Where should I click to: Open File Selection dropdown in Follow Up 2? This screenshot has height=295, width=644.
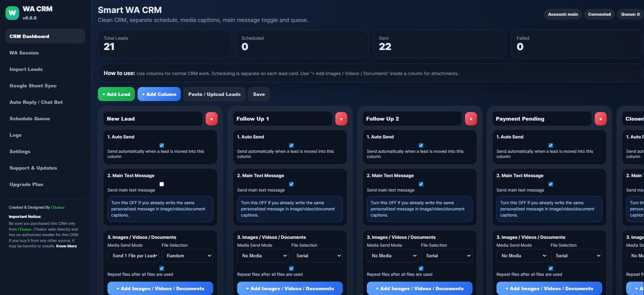tap(447, 256)
